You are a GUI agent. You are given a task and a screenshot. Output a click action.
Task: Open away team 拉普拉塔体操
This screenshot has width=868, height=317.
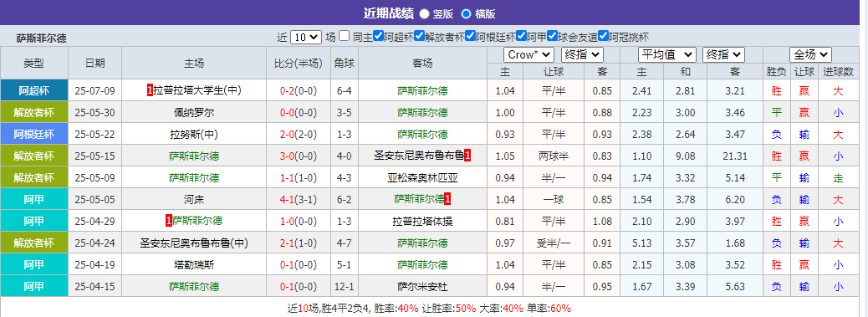pos(422,222)
